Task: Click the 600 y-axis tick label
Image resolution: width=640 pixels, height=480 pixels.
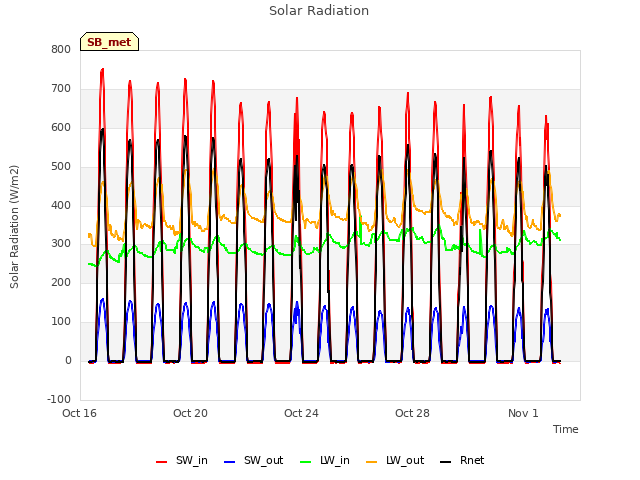Action: (x=61, y=128)
